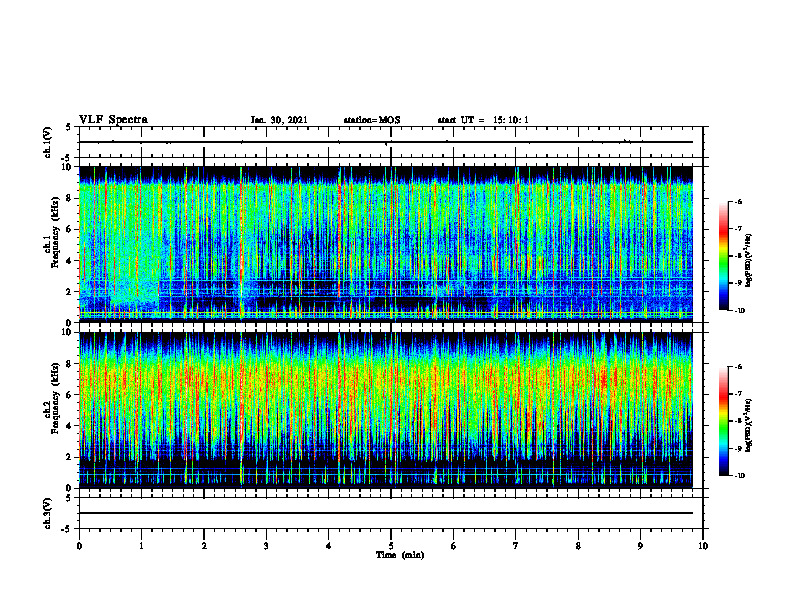792x612 pixels.
Task: Click the ch.1 "Frequency (kHz)" axis label
Action: pos(55,232)
